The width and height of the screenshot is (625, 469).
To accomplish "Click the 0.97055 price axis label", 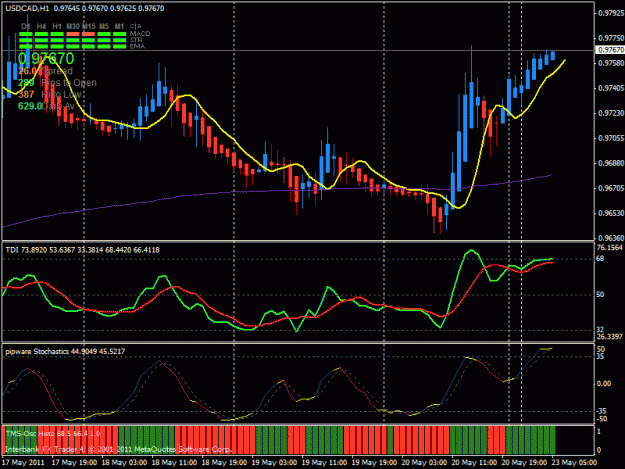I will click(x=611, y=138).
